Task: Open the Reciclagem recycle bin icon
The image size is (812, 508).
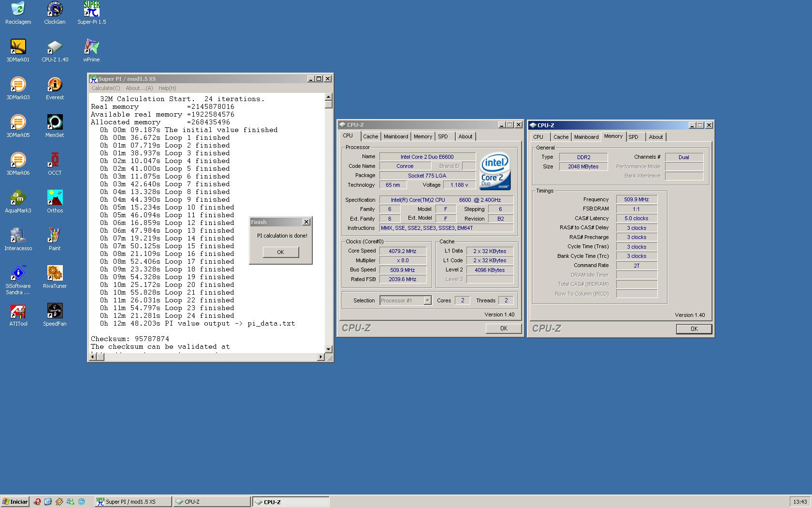Action: [18, 13]
